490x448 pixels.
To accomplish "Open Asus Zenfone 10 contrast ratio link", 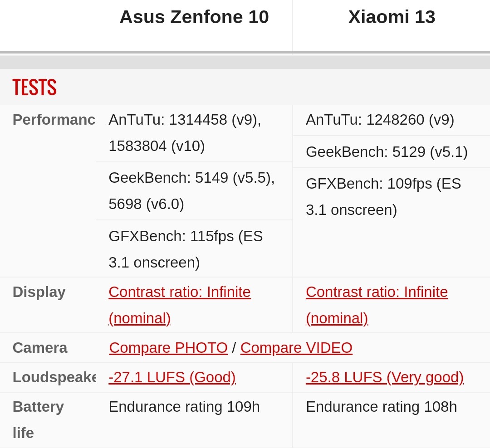I will coord(179,292).
